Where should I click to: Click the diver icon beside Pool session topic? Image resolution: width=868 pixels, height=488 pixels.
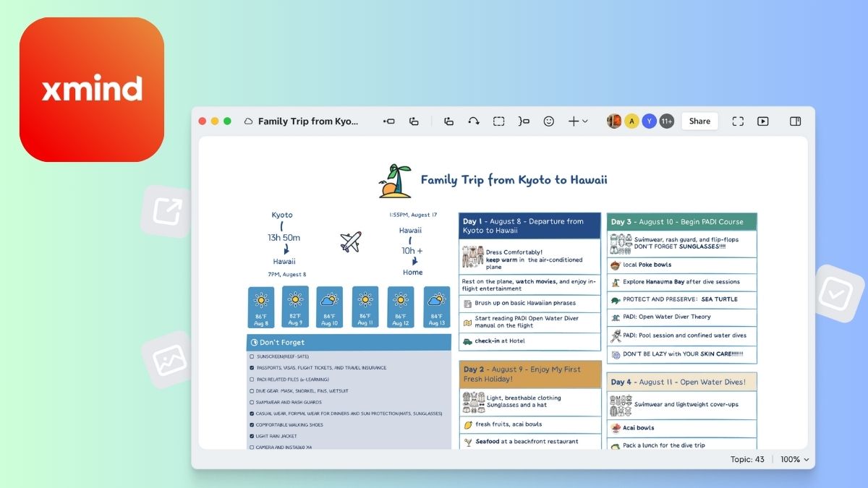[x=616, y=335]
